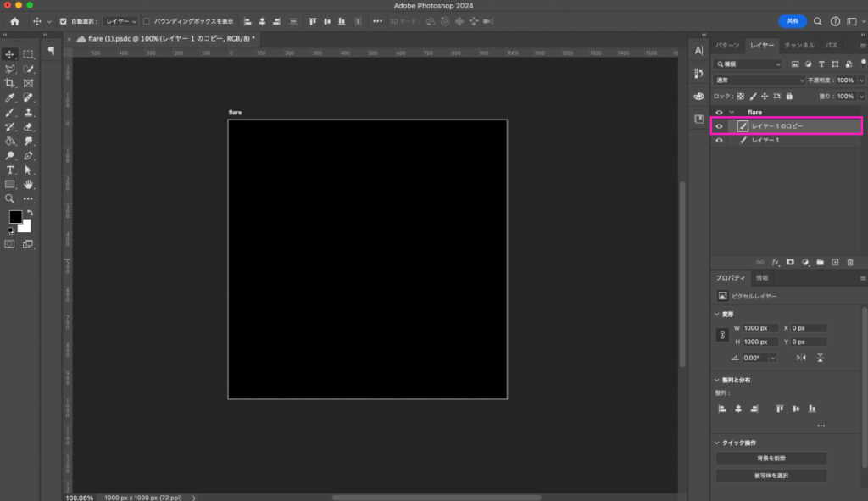Select the Crop tool
The image size is (868, 501).
click(x=10, y=83)
